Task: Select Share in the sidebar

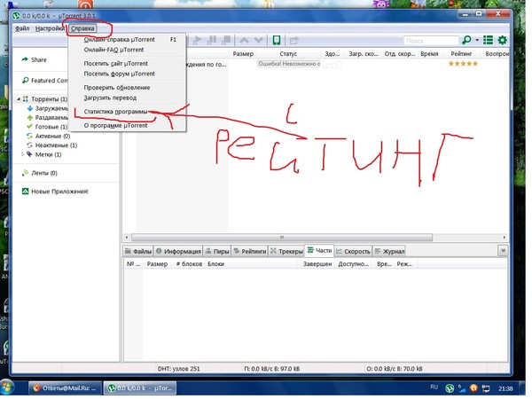Action: (39, 59)
